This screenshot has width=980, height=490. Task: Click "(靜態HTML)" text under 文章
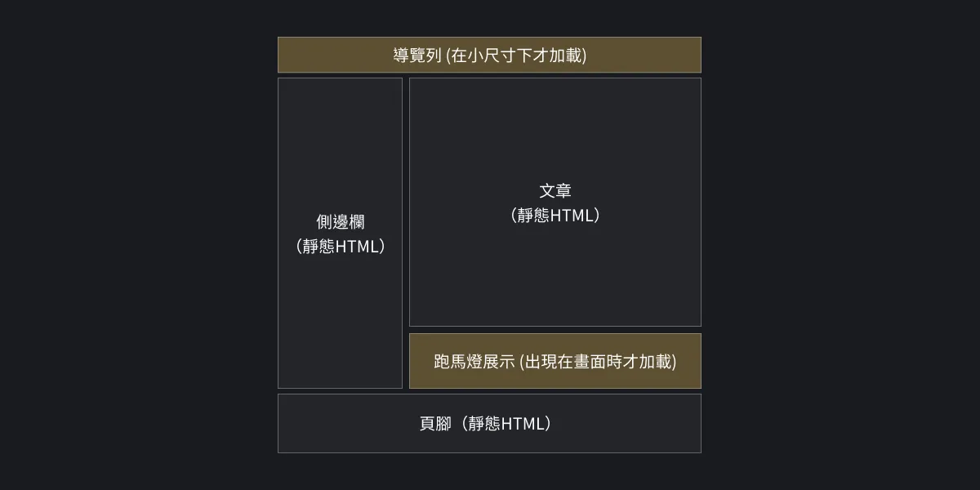pos(555,216)
